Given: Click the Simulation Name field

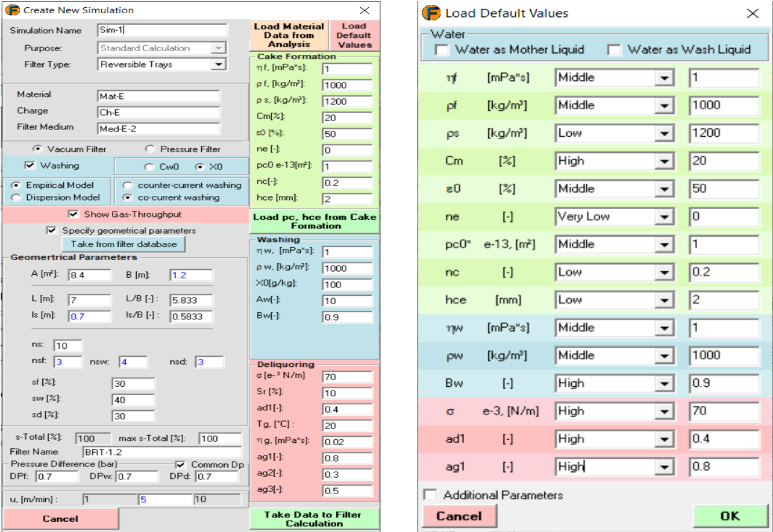Looking at the screenshot, I should (162, 30).
